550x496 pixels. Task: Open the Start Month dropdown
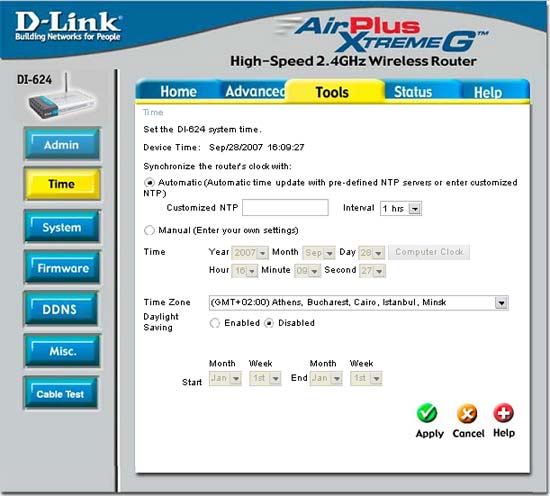tap(225, 378)
